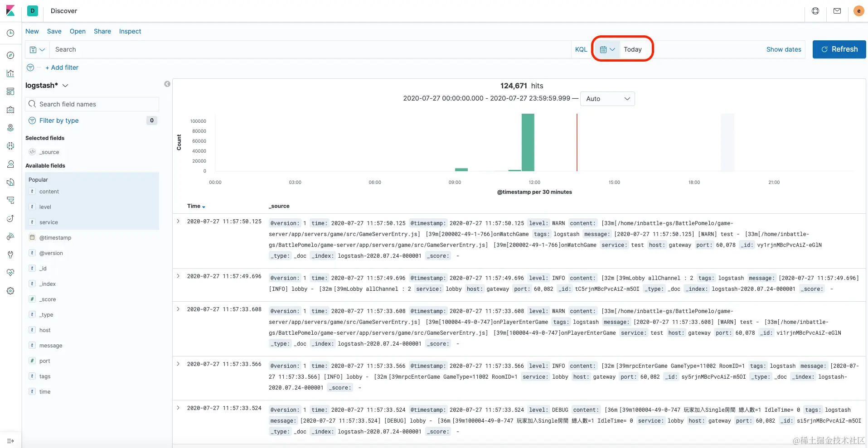Select the message field
Image resolution: width=868 pixels, height=448 pixels.
pos(51,346)
